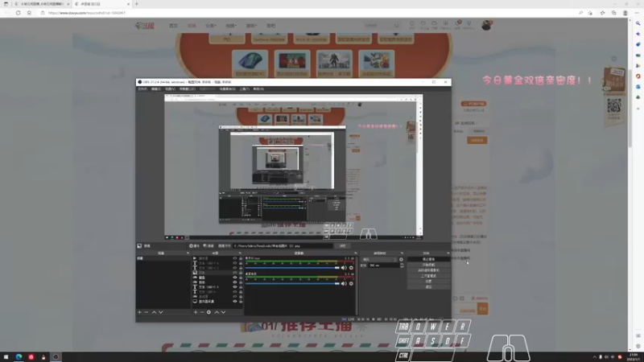This screenshot has height=362, width=644.
Task: Open OBS 视图(V) menu
Action: pos(170,88)
